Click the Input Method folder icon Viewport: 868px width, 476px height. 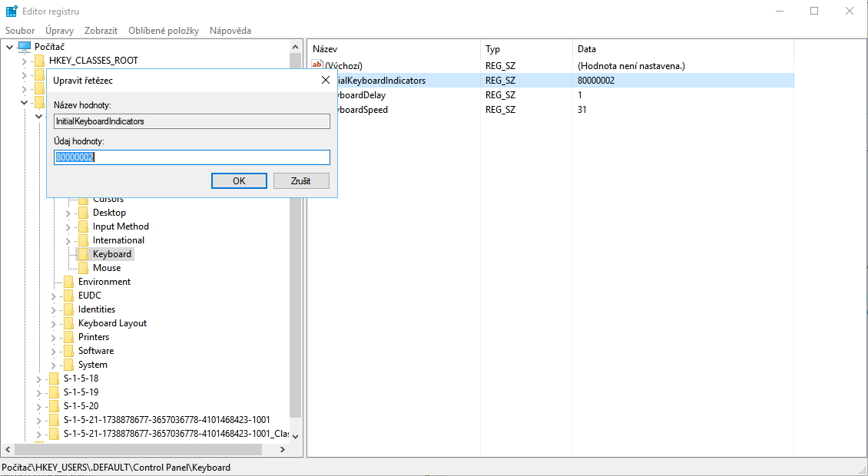pyautogui.click(x=83, y=226)
